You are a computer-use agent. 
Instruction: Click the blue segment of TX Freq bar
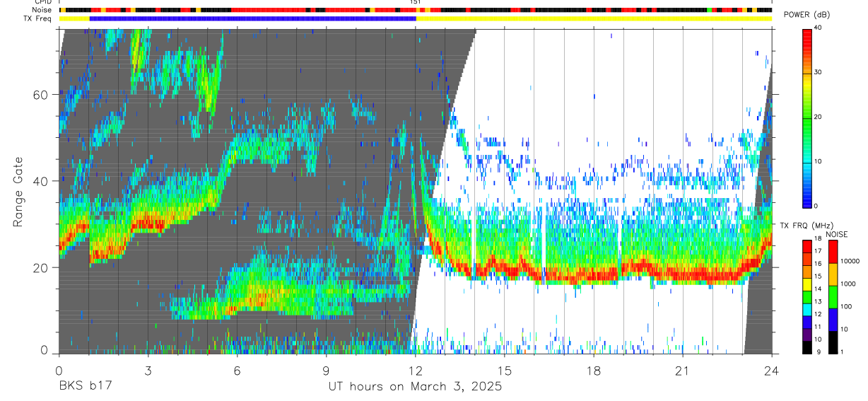click(253, 18)
